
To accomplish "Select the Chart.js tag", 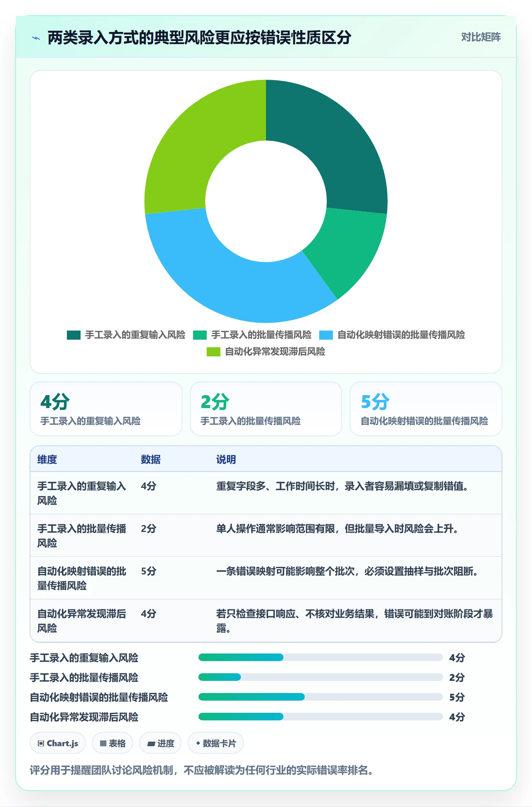I will pos(58,743).
